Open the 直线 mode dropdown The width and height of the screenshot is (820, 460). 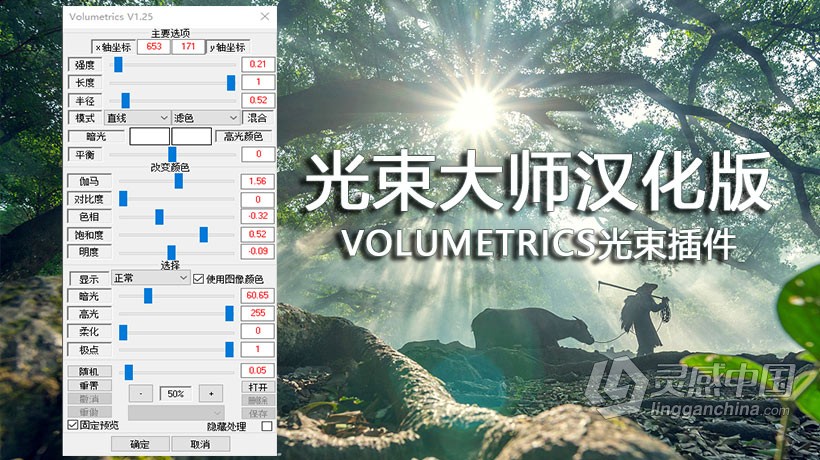coord(137,118)
